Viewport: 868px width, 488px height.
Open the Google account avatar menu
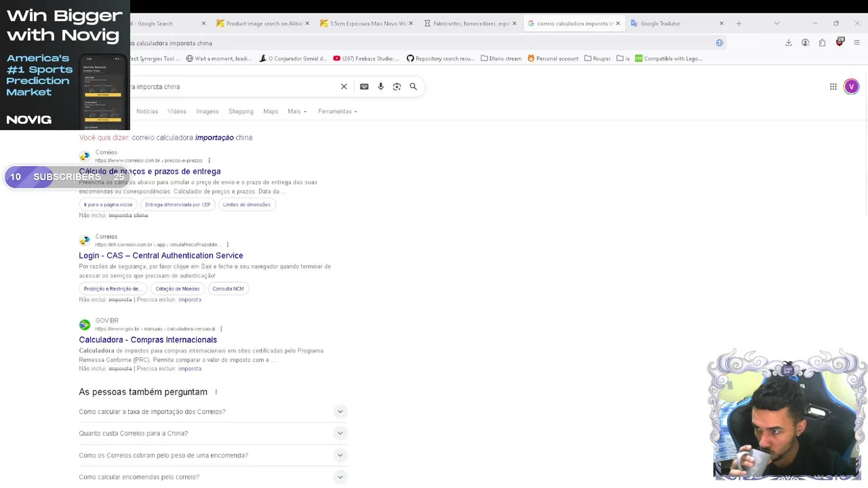click(x=852, y=87)
